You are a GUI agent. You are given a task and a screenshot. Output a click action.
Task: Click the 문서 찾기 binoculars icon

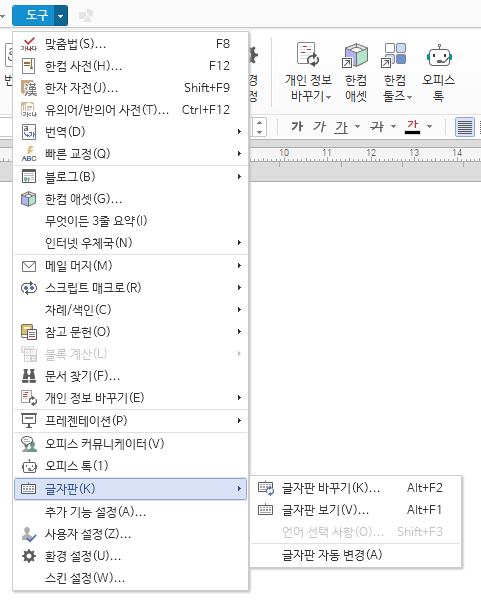point(29,376)
